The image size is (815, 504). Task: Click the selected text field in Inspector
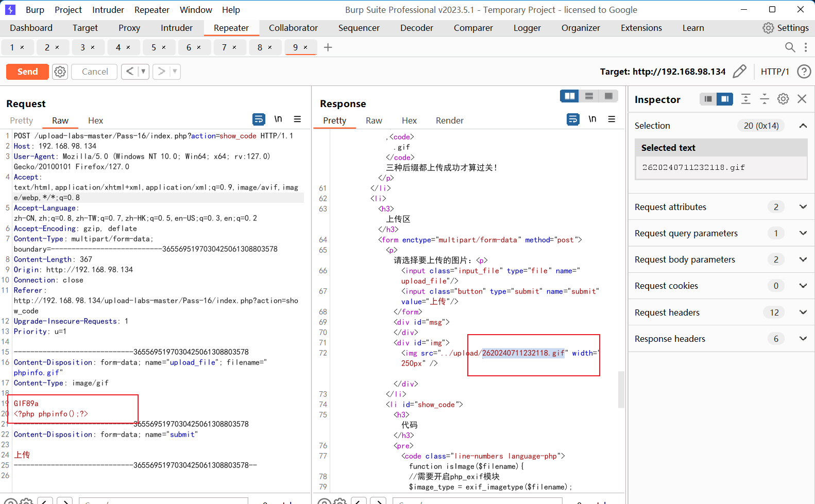(x=721, y=167)
